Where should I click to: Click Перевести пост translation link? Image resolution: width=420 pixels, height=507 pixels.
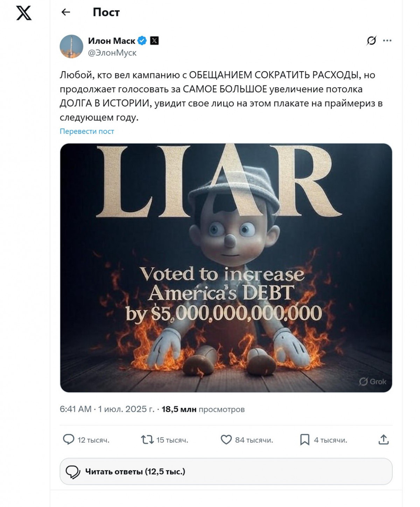(x=87, y=131)
